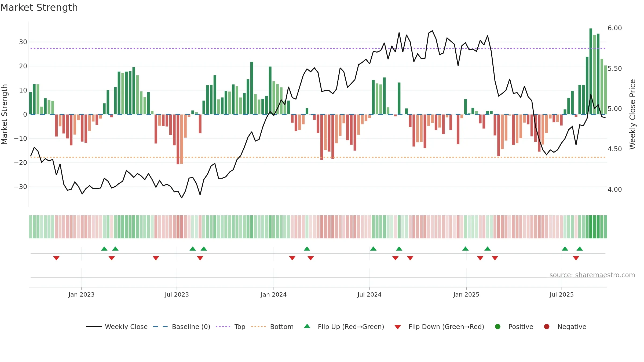Click the Jul 2023 x-axis label
The image size is (644, 362).
pos(177,294)
